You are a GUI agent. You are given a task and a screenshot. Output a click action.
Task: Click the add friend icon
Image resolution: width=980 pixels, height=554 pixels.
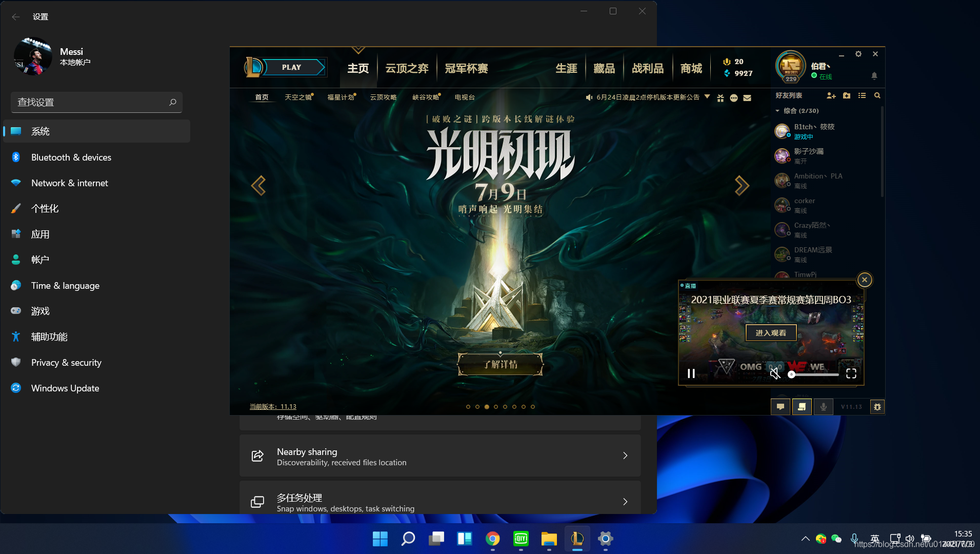click(x=831, y=95)
